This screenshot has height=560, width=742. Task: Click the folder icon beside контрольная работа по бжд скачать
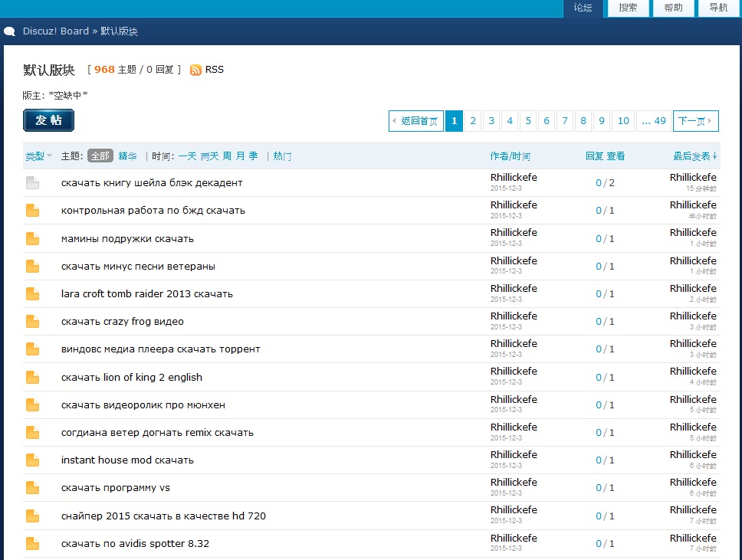tap(33, 210)
